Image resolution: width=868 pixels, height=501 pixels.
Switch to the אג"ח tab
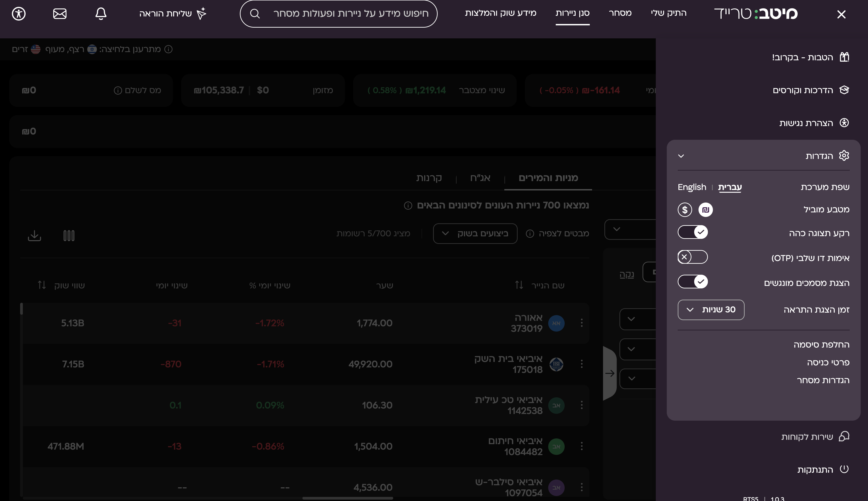480,178
